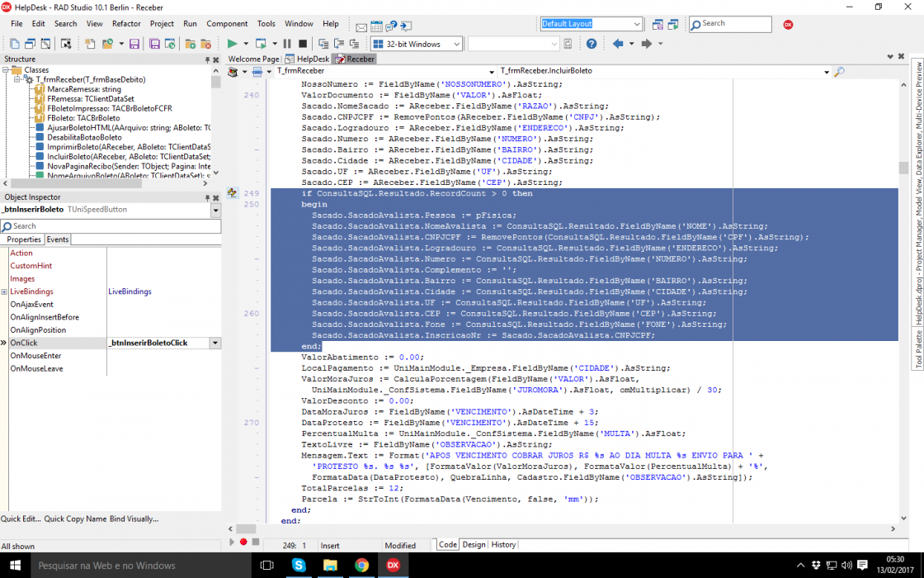Viewport: 924px width, 578px height.
Task: Open the OnClick event handler dropdown arrow
Action: tap(215, 343)
